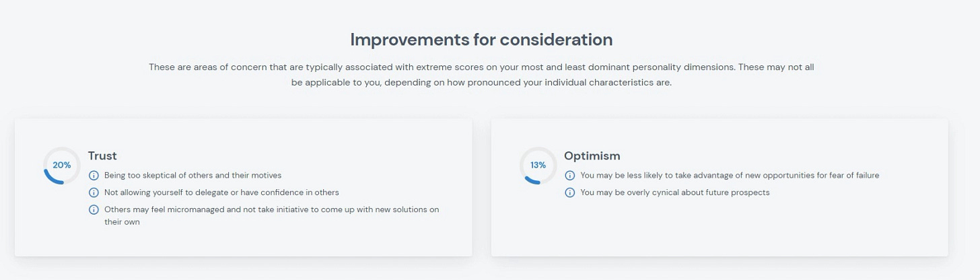980x280 pixels.
Task: Click info icon next to 'Others may feel micromanaged'
Action: 94,209
